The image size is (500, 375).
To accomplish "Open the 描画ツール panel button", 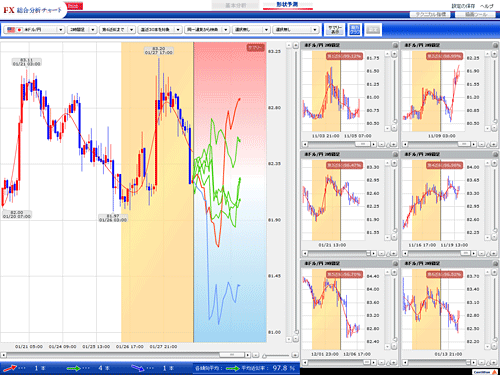I will [x=475, y=14].
